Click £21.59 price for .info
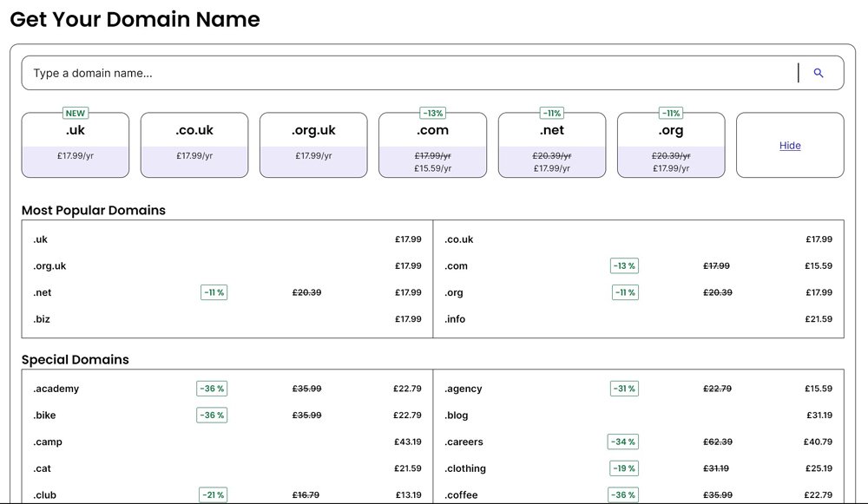The image size is (868, 504). 819,318
